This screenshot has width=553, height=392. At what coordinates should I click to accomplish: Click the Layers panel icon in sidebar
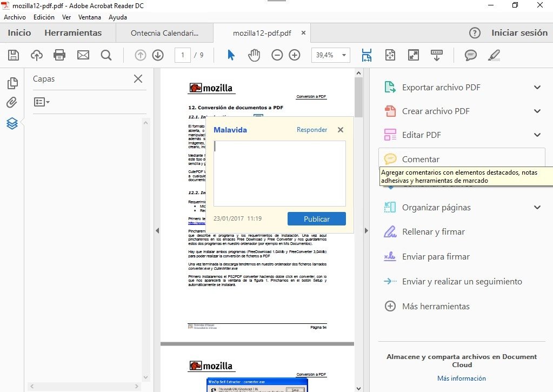(x=12, y=123)
